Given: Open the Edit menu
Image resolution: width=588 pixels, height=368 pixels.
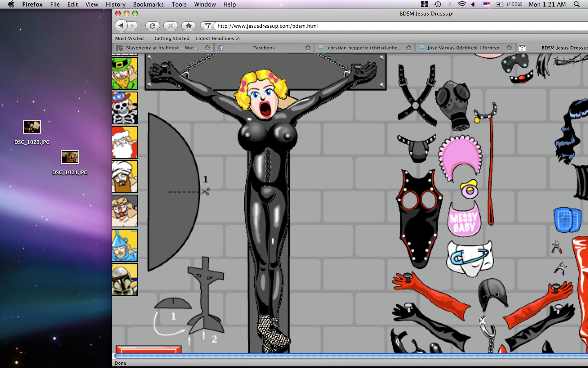Looking at the screenshot, I should click(73, 4).
